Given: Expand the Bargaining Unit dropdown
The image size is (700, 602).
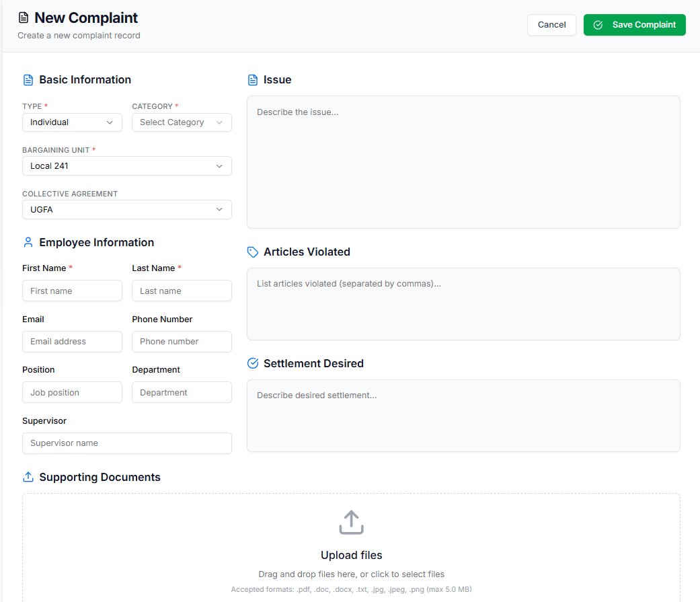Looking at the screenshot, I should pyautogui.click(x=126, y=165).
